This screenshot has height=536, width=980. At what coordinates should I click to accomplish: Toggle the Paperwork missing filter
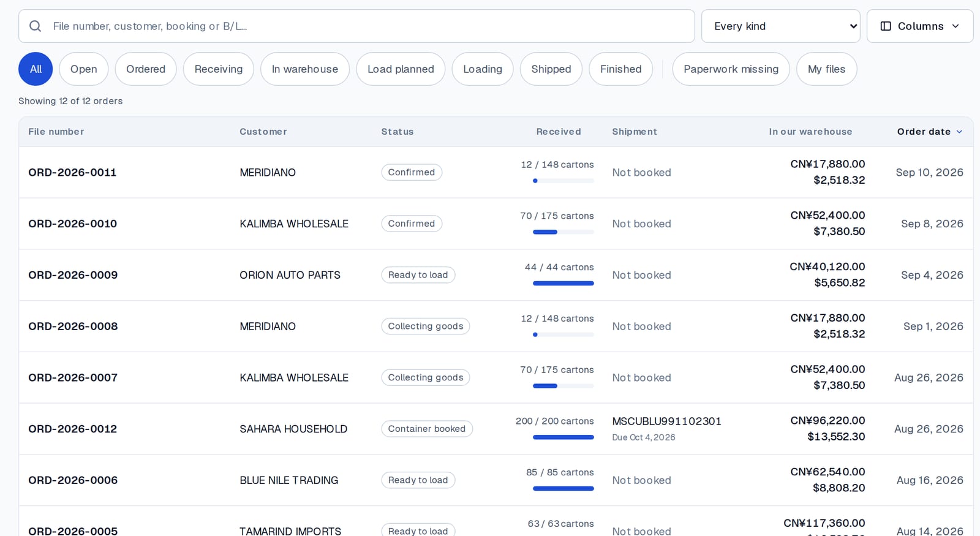click(731, 69)
